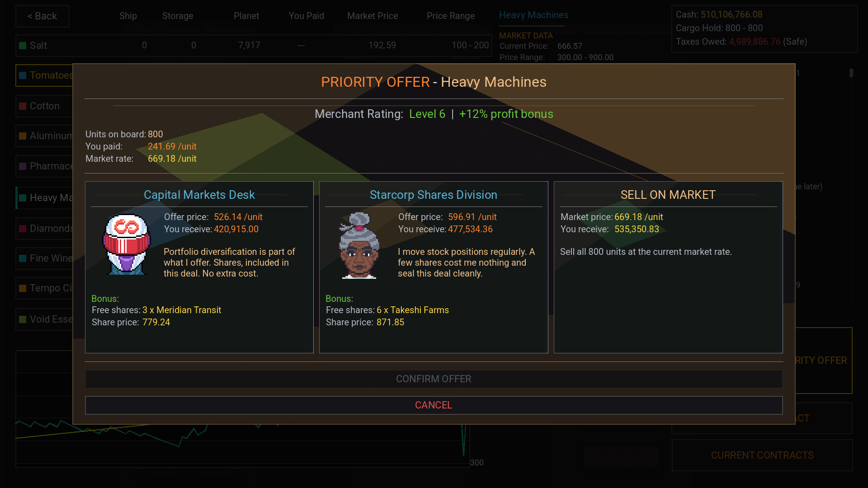Click the 535,350.83 market sale amount
Screen dimensions: 868x488
tap(637, 229)
